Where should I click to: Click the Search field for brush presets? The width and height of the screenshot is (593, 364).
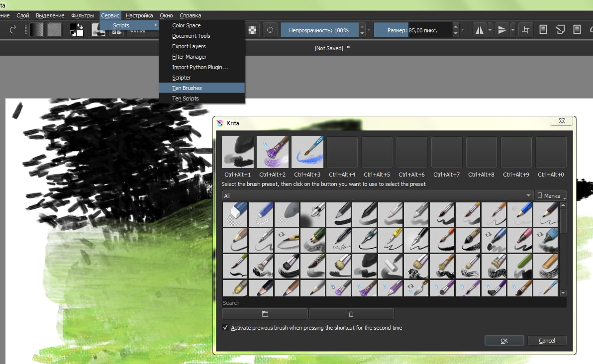[395, 303]
